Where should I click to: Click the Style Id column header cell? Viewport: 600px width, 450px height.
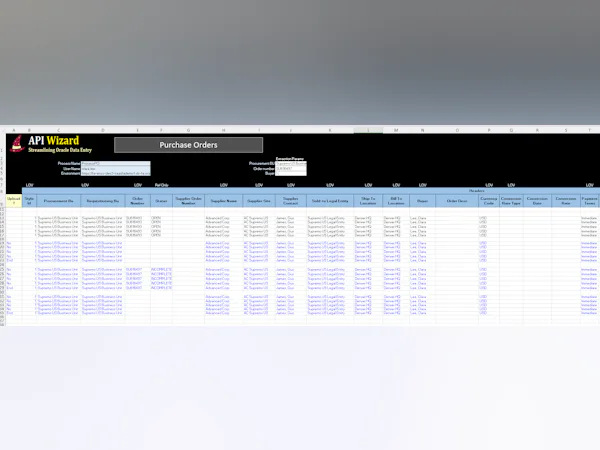coord(29,201)
